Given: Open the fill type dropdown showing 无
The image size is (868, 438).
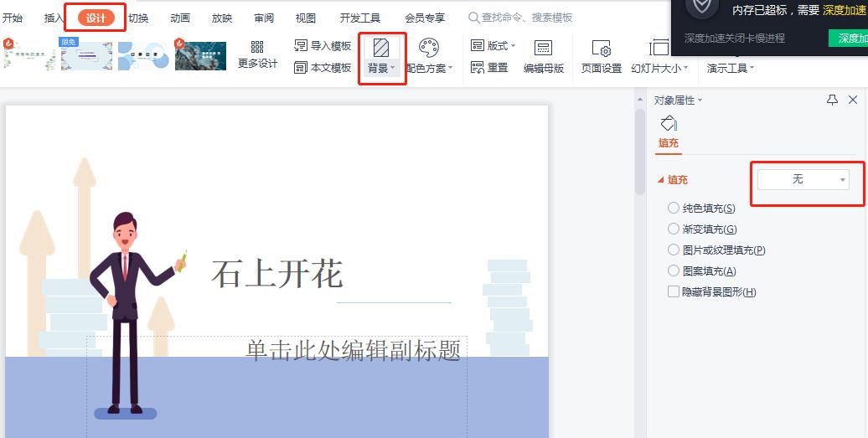Looking at the screenshot, I should pos(803,179).
